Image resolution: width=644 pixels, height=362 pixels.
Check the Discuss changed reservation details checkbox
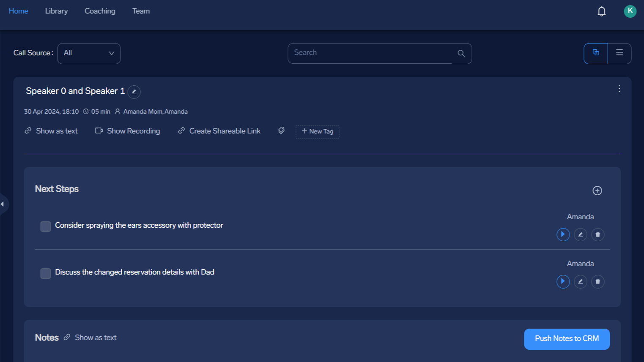coord(46,273)
